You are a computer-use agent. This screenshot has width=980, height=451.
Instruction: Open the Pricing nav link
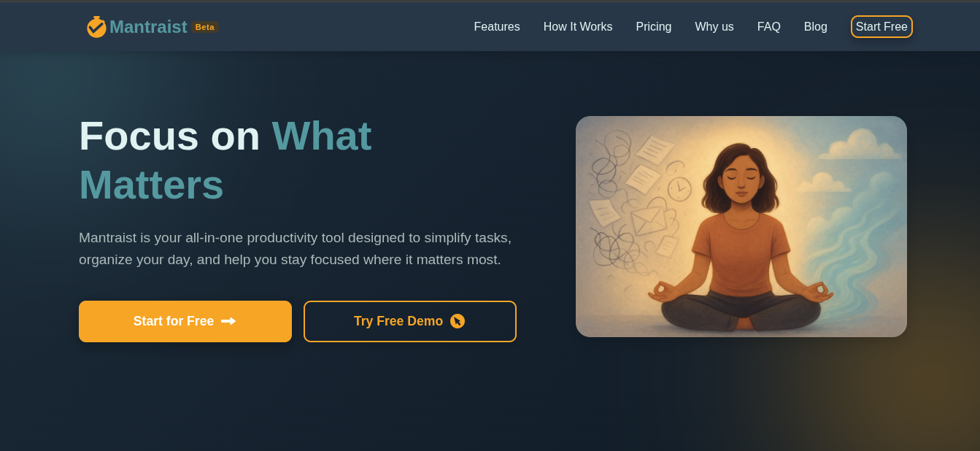(654, 27)
